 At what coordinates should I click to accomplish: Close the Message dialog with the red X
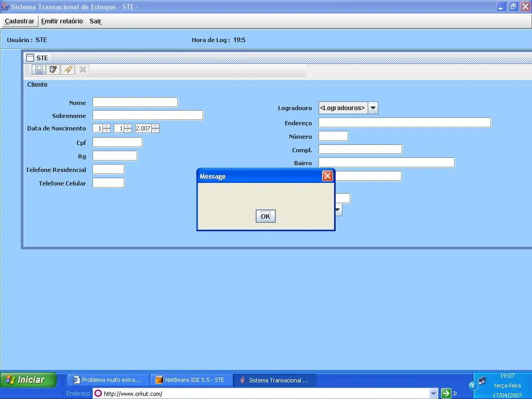coord(327,176)
